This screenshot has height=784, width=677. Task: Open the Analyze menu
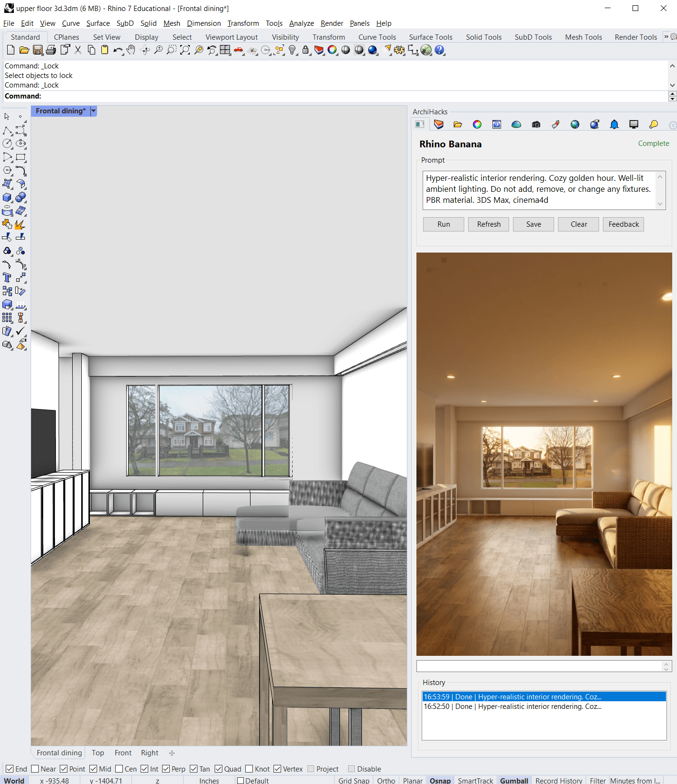pyautogui.click(x=301, y=23)
